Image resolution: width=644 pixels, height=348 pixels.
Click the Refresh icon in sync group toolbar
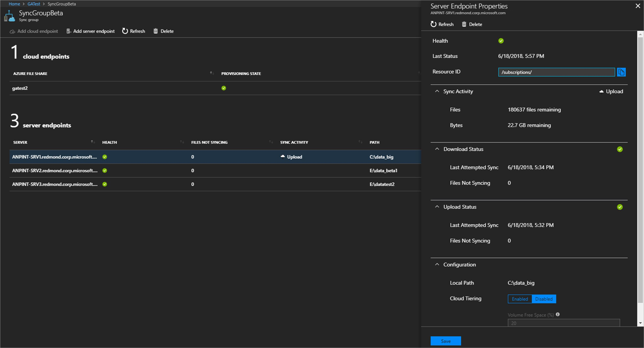[125, 31]
